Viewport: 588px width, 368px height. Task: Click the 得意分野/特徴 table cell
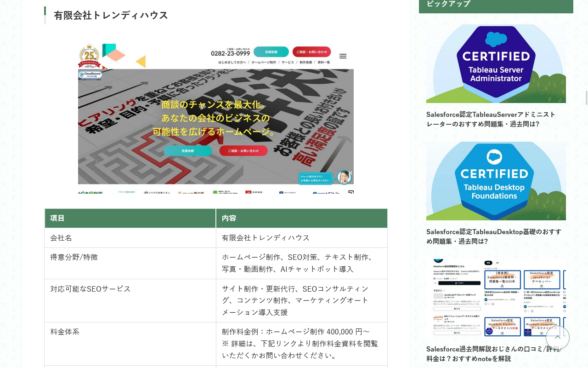pos(130,264)
